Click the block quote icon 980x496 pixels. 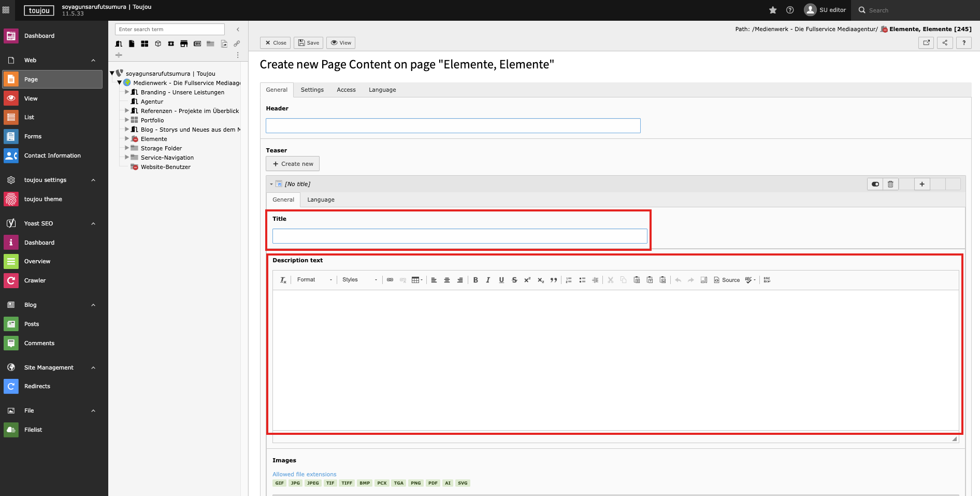(554, 280)
